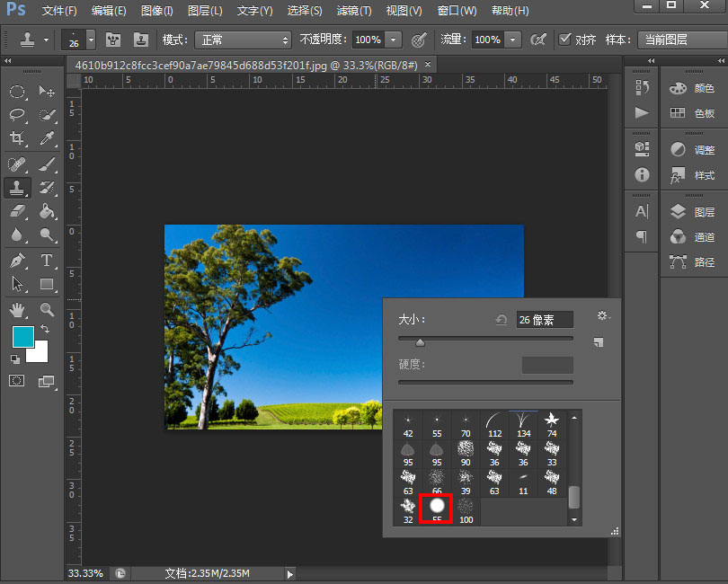Select the Zoom tool
The image size is (728, 584).
(x=47, y=310)
